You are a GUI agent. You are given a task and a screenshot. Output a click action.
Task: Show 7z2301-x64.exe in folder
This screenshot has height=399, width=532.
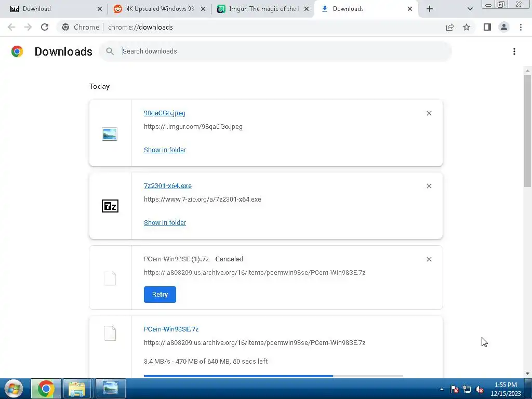tap(165, 222)
